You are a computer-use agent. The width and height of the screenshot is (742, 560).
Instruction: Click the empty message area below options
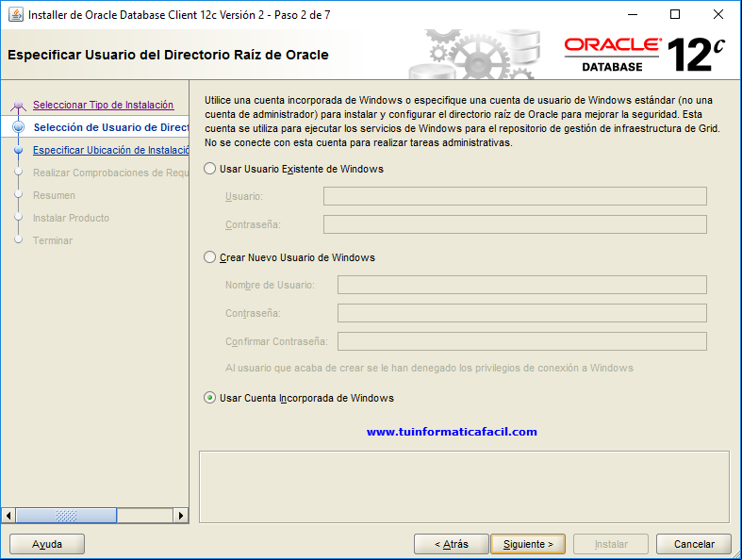click(x=464, y=487)
